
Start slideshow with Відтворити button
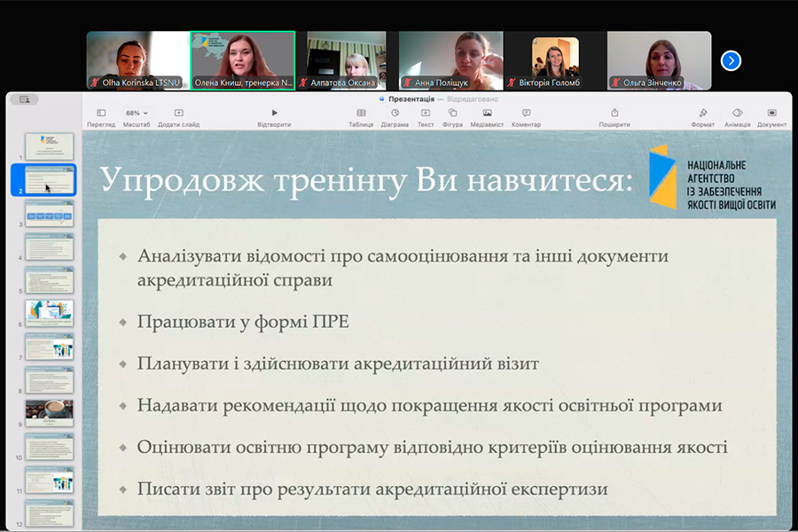[x=274, y=118]
